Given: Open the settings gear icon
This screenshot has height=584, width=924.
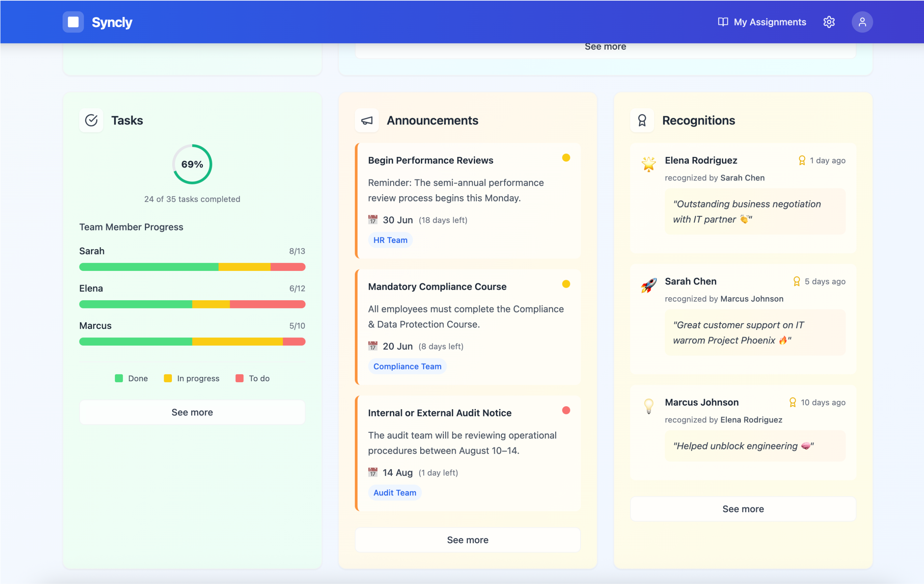Looking at the screenshot, I should (x=829, y=22).
